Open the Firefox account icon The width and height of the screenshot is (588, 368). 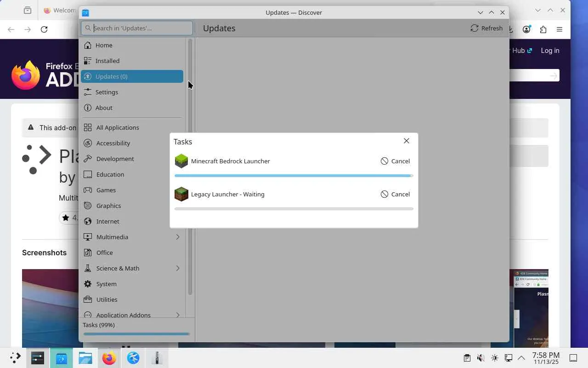(x=526, y=29)
